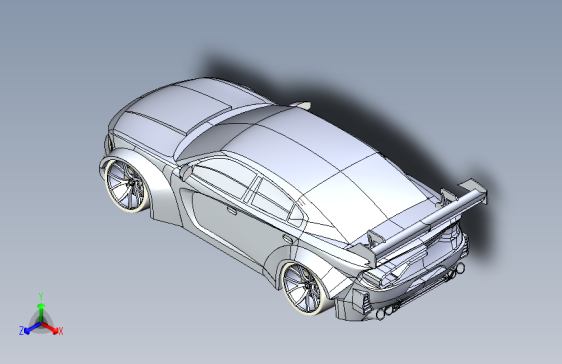Click the green Y axis of the orientation triad
The width and height of the screenshot is (562, 364).
pos(41,312)
